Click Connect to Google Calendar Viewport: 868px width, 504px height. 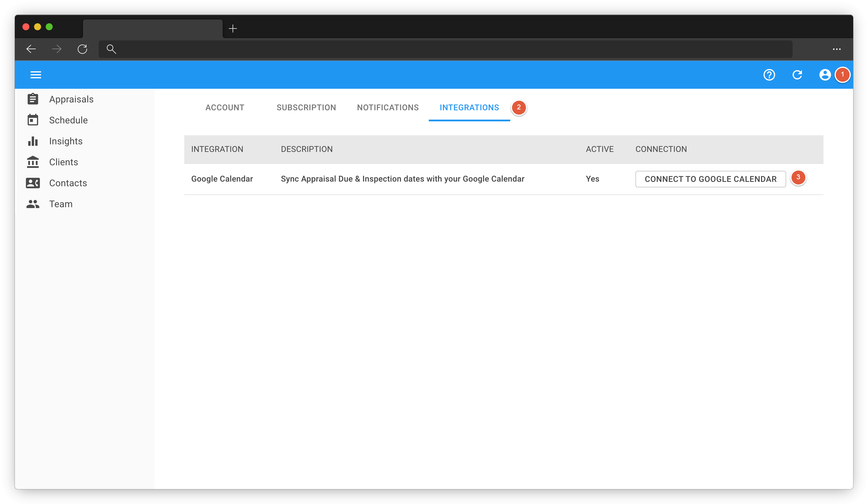[x=711, y=179]
